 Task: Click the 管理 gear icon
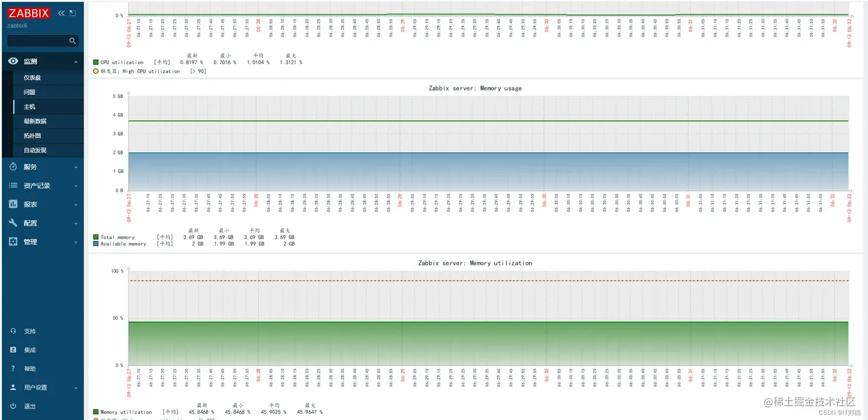pyautogui.click(x=13, y=242)
